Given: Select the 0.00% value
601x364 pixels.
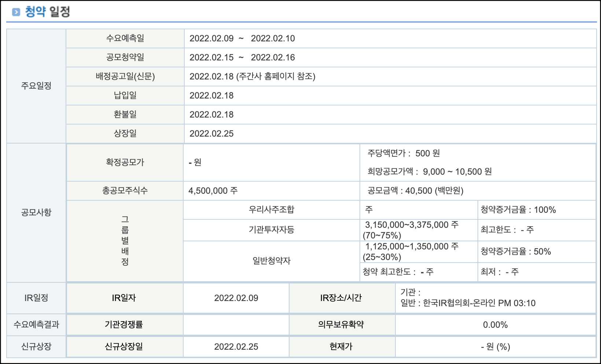Looking at the screenshot, I should click(495, 325).
